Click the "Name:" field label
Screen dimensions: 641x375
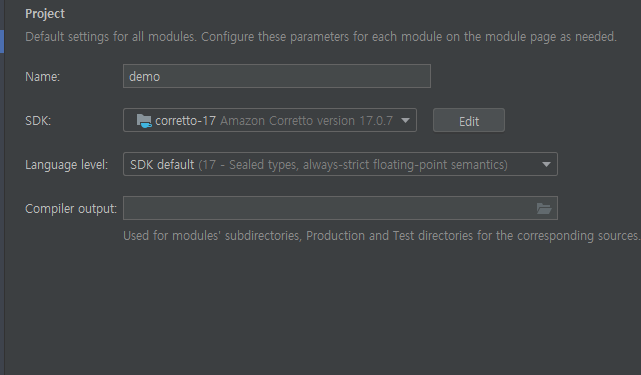click(x=43, y=77)
